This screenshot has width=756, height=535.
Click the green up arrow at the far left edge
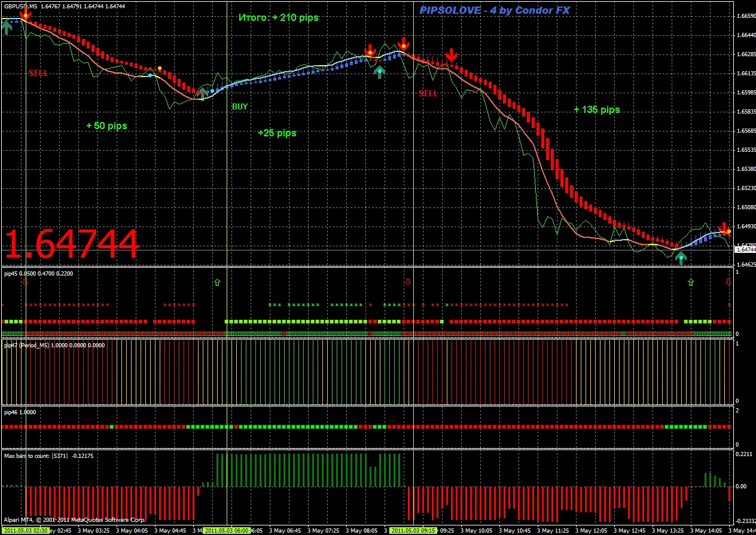click(7, 26)
